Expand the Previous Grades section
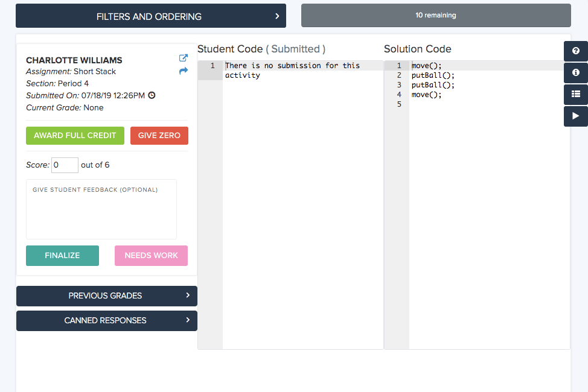The width and height of the screenshot is (588, 392). (106, 296)
